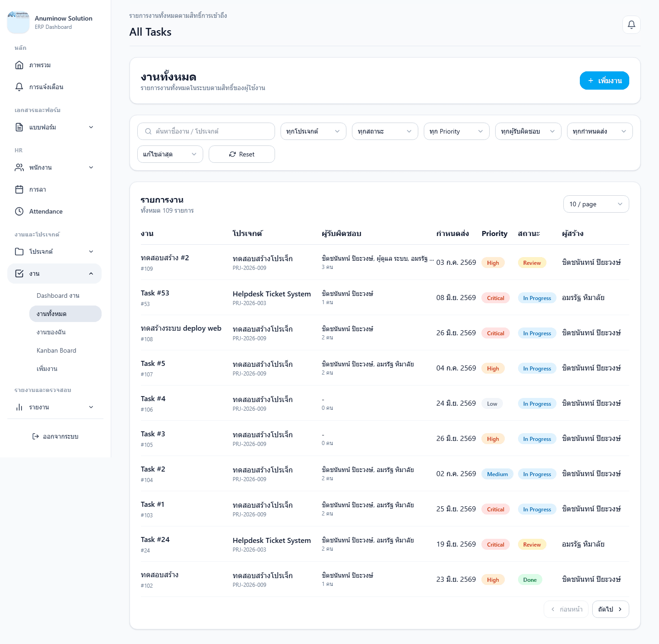This screenshot has height=644, width=659.
Task: Click the ออกจากระบบ logout icon
Action: coord(36,436)
